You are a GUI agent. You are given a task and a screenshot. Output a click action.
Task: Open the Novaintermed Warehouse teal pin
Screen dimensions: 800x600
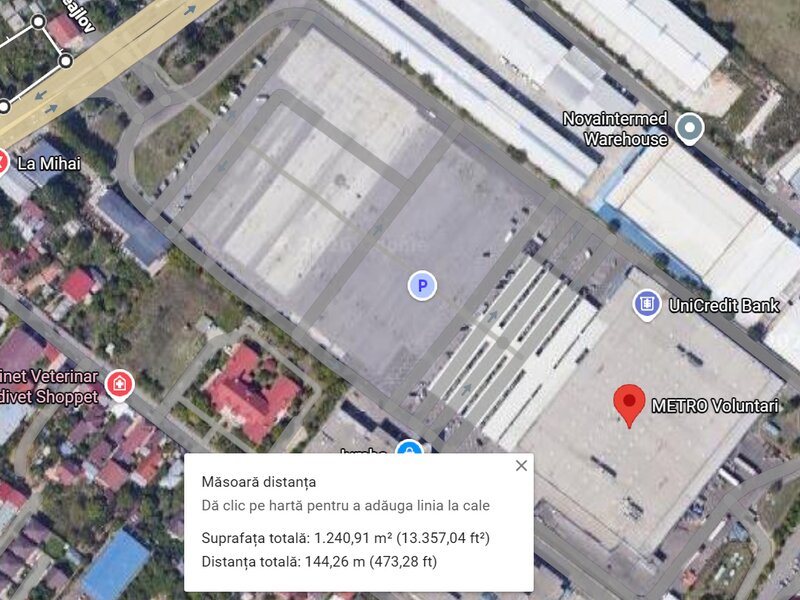click(x=689, y=129)
